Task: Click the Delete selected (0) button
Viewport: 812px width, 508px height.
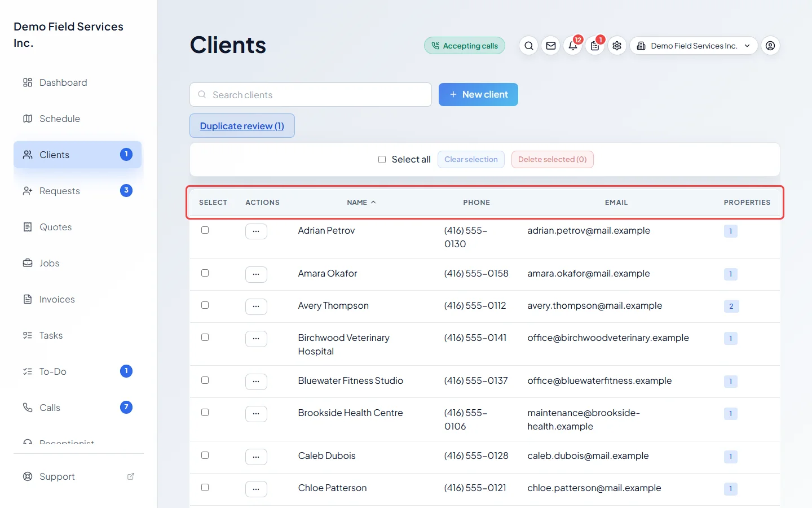Action: 553,160
